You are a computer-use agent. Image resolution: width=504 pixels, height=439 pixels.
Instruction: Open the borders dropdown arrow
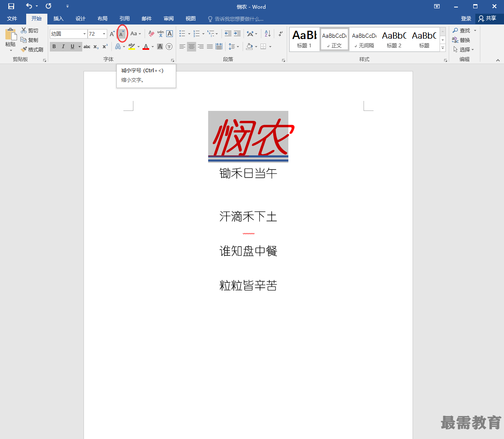[x=270, y=47]
